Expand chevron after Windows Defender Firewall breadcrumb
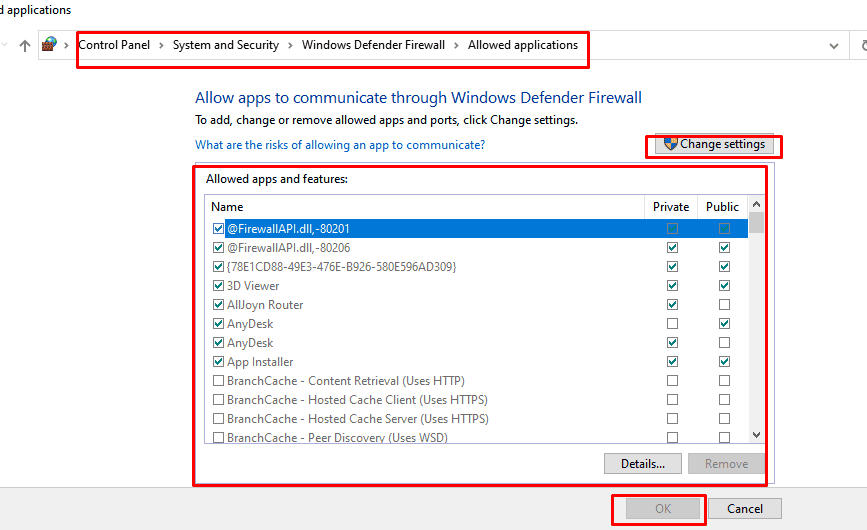The width and height of the screenshot is (867, 530). click(457, 45)
